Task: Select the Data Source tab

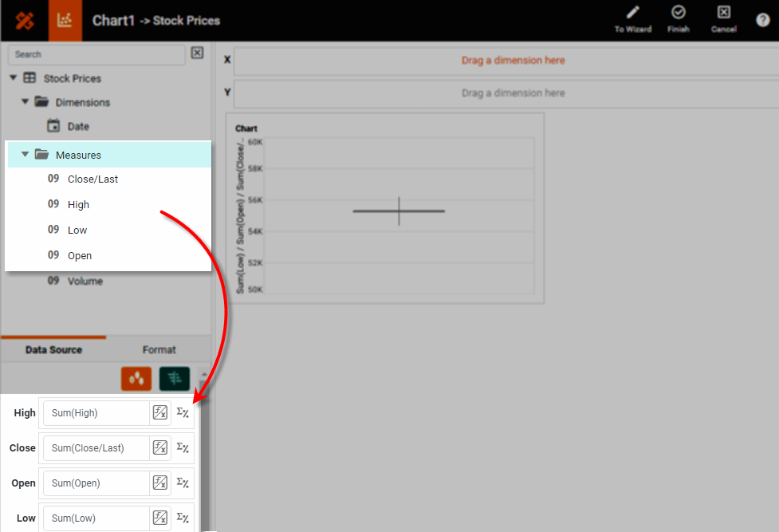Action: click(x=53, y=349)
